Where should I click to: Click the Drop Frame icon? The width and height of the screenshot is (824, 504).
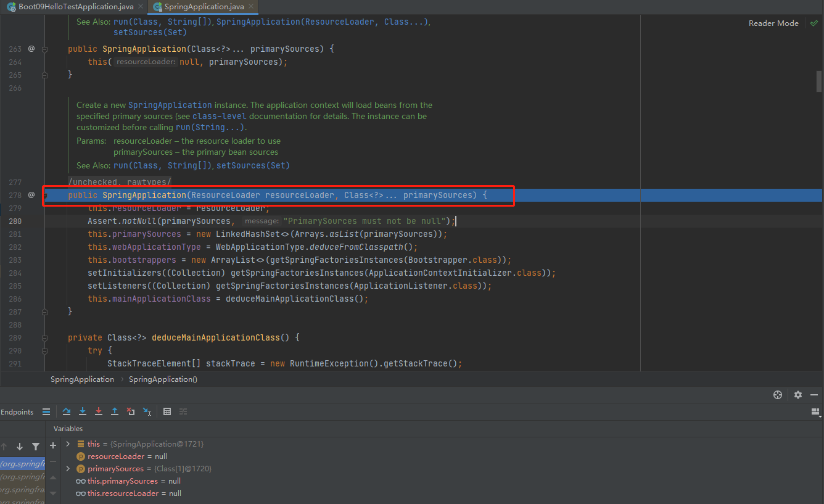point(131,411)
